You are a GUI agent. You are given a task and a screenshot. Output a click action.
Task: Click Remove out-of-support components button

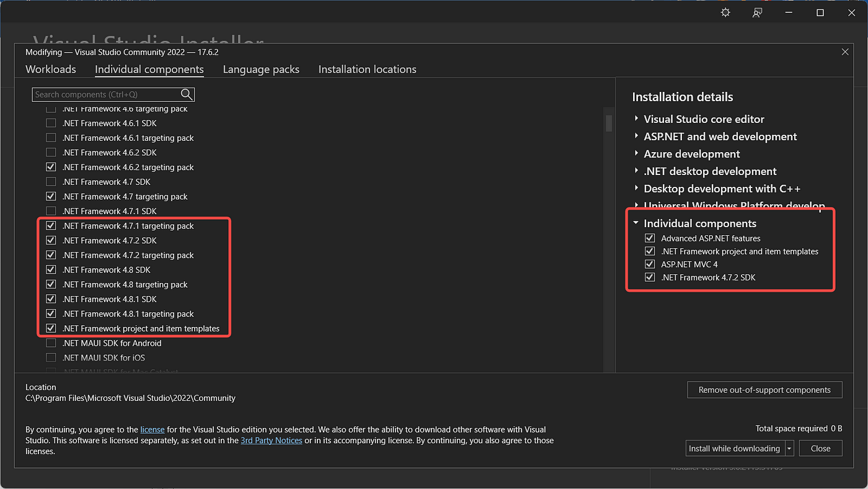tap(764, 390)
